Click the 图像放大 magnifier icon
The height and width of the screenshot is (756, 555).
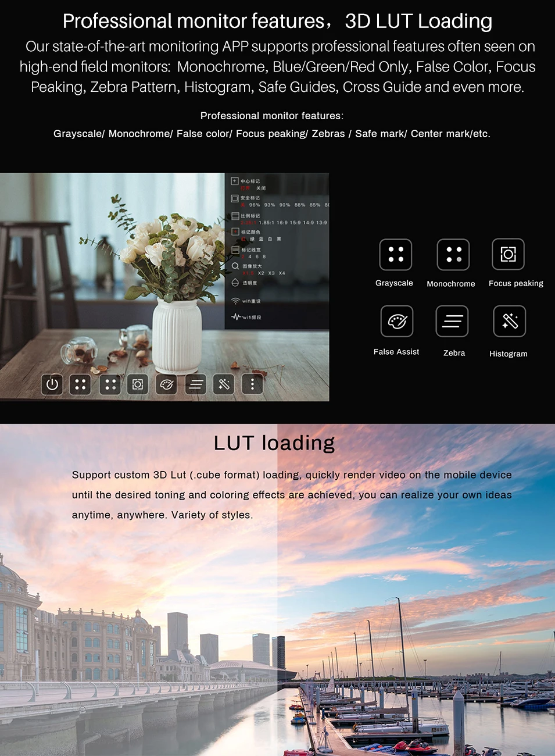[235, 266]
